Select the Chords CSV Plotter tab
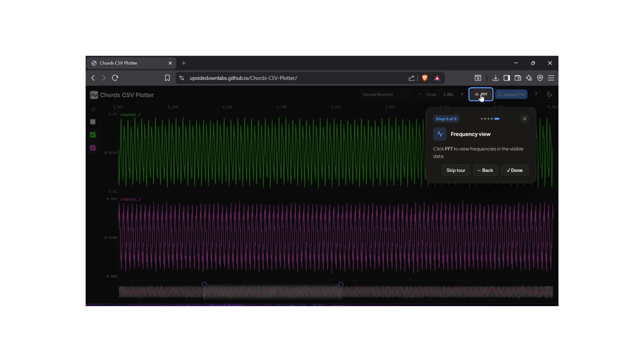The image size is (644, 362). click(x=131, y=63)
